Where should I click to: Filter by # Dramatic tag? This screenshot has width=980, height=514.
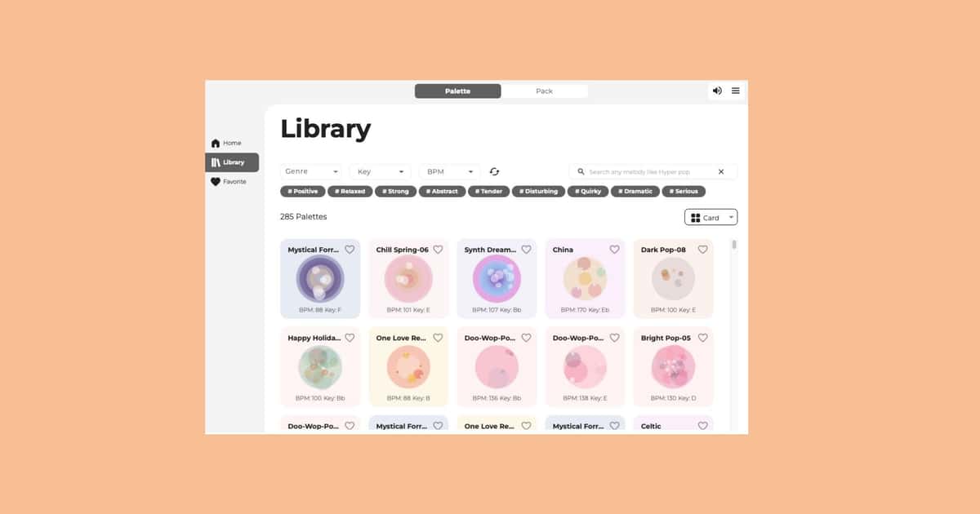pos(635,192)
